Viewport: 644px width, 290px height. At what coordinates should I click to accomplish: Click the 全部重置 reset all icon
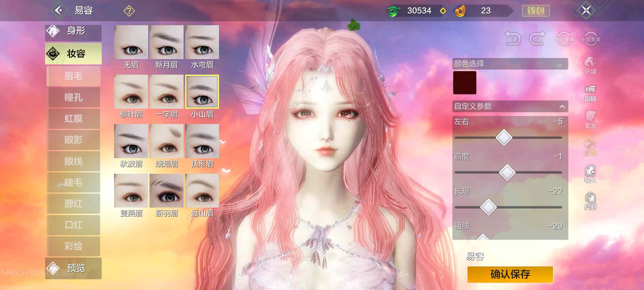[x=590, y=39]
